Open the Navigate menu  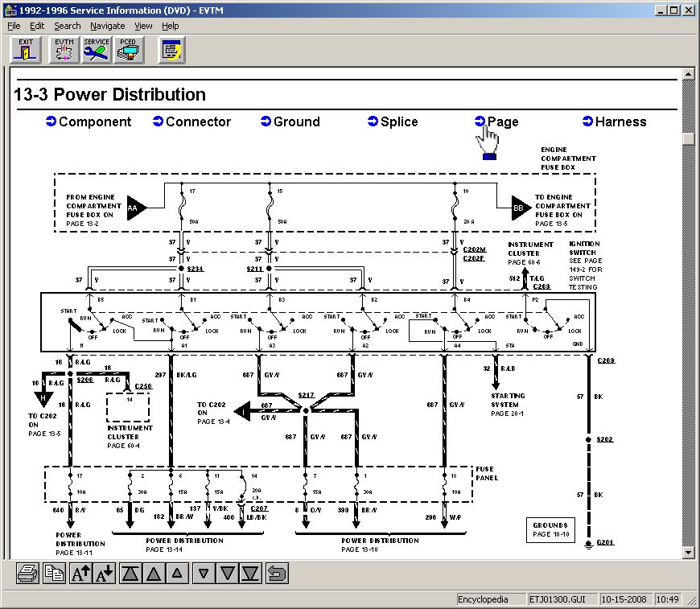click(x=108, y=26)
